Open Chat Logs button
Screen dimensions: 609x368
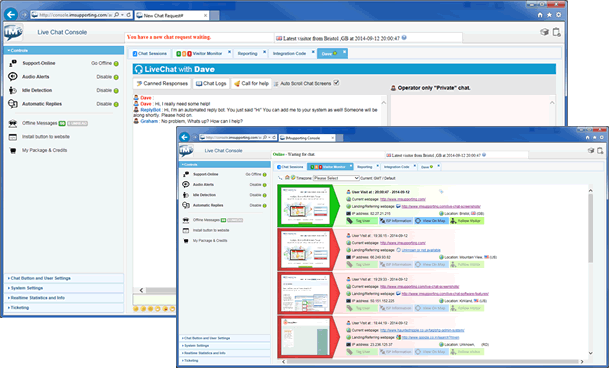point(211,84)
